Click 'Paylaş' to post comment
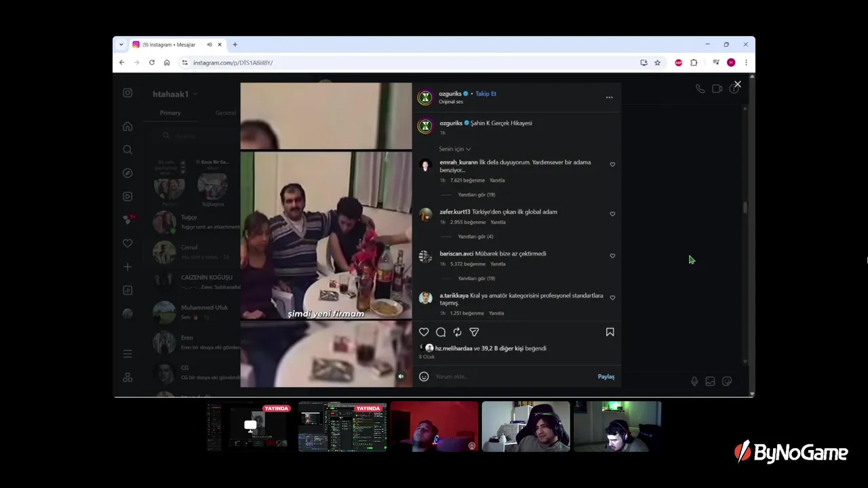Image resolution: width=868 pixels, height=488 pixels. click(x=606, y=377)
